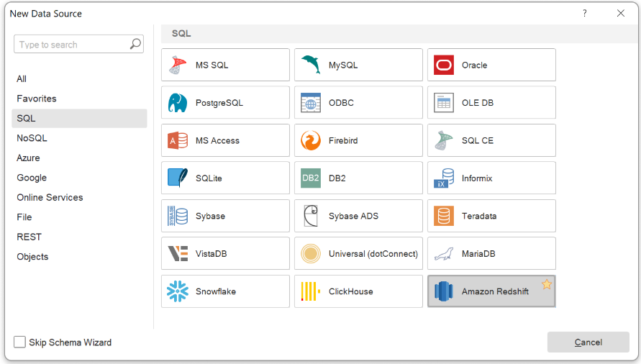Open the Favorites category

(79, 99)
